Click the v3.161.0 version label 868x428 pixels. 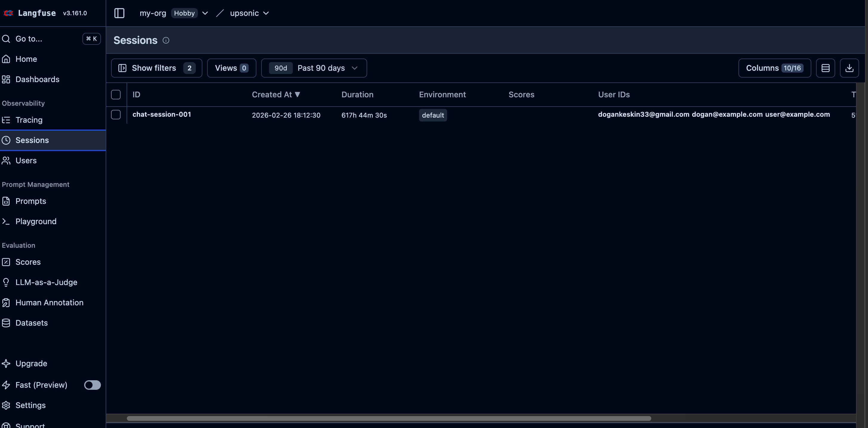(x=75, y=13)
